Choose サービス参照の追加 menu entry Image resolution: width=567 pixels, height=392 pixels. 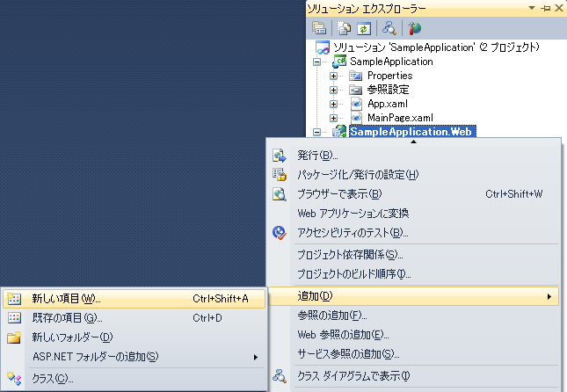(x=414, y=354)
